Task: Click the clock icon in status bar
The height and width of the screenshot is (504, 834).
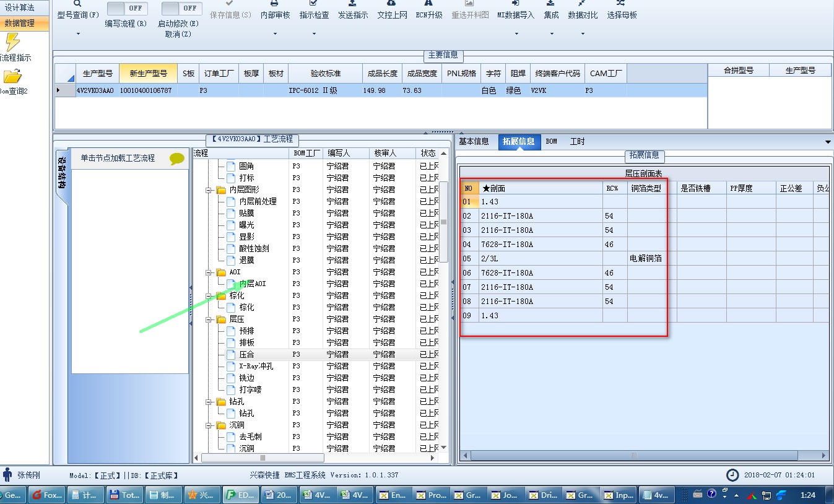Action: click(x=732, y=475)
